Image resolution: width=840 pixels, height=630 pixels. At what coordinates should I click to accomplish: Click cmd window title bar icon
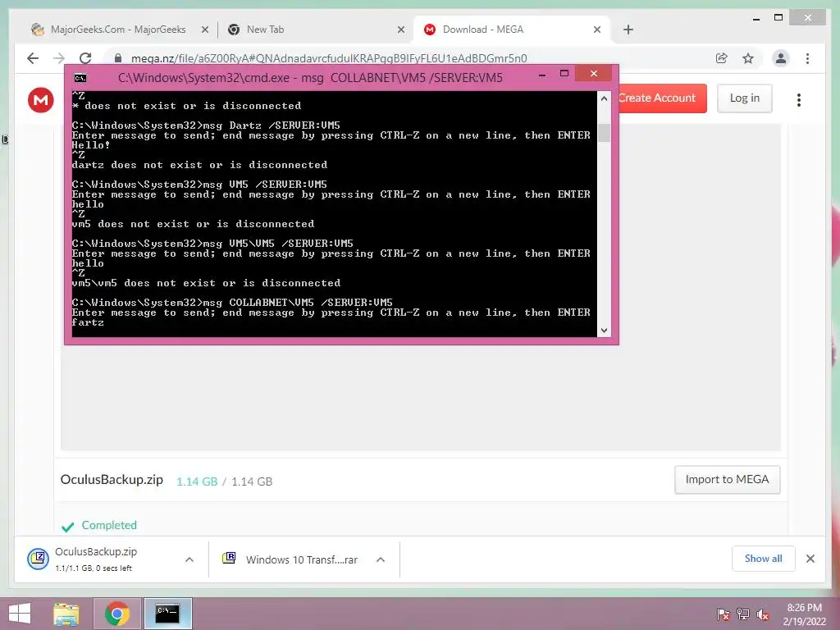pyautogui.click(x=80, y=78)
